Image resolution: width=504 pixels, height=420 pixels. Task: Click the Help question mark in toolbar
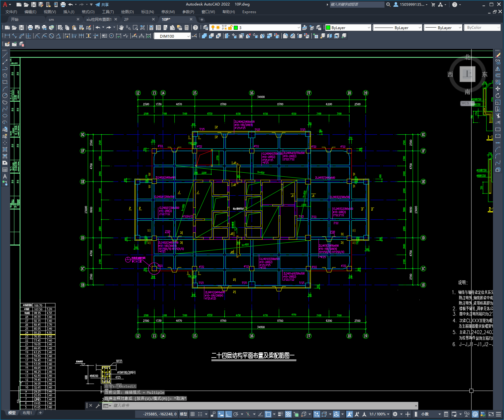[195, 28]
